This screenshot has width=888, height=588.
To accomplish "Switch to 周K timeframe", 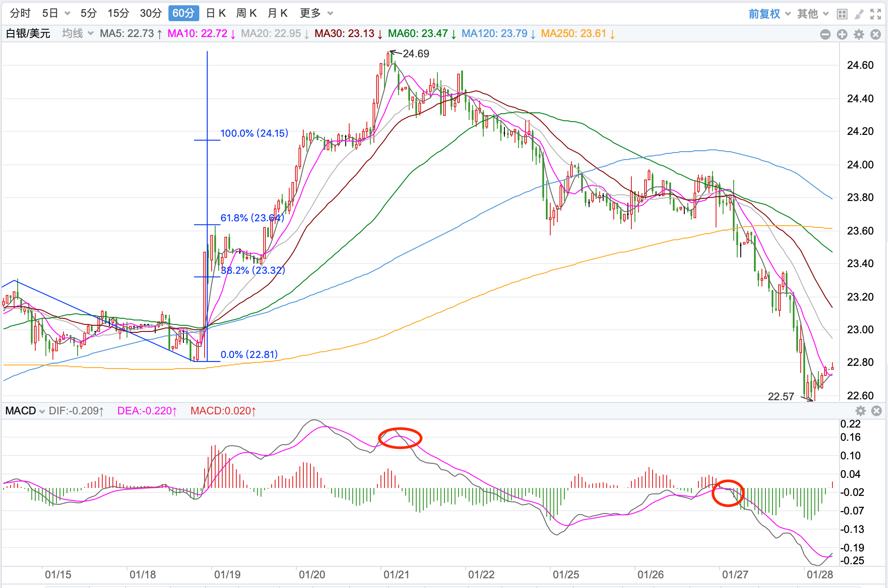I will coord(246,13).
